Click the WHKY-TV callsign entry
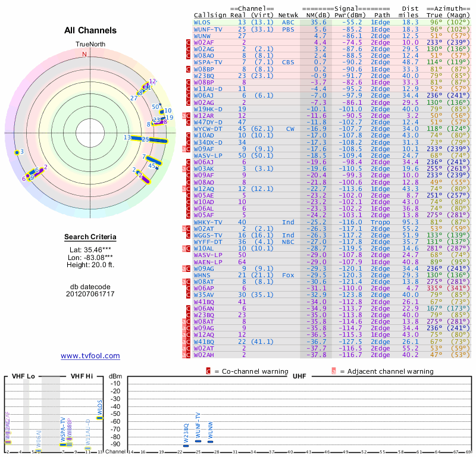The height and width of the screenshot is (457, 476). (x=208, y=221)
